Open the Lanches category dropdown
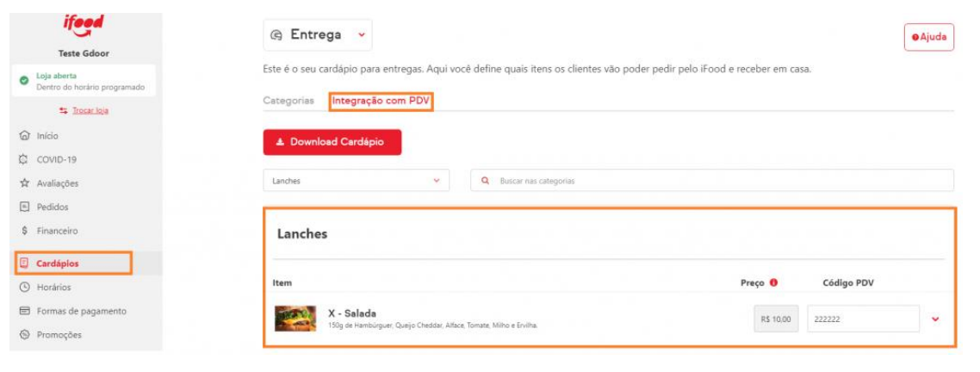 357,181
